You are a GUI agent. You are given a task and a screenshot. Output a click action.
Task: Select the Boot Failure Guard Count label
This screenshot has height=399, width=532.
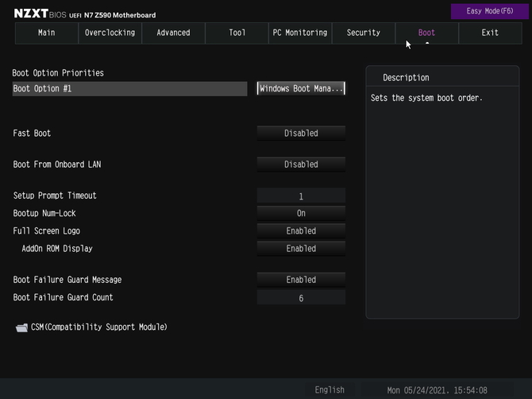(x=63, y=297)
